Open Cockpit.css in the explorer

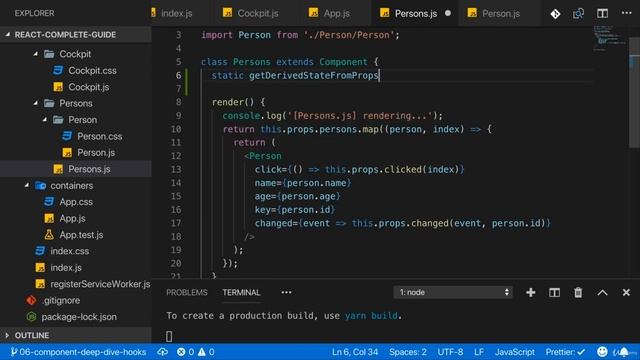(x=92, y=71)
